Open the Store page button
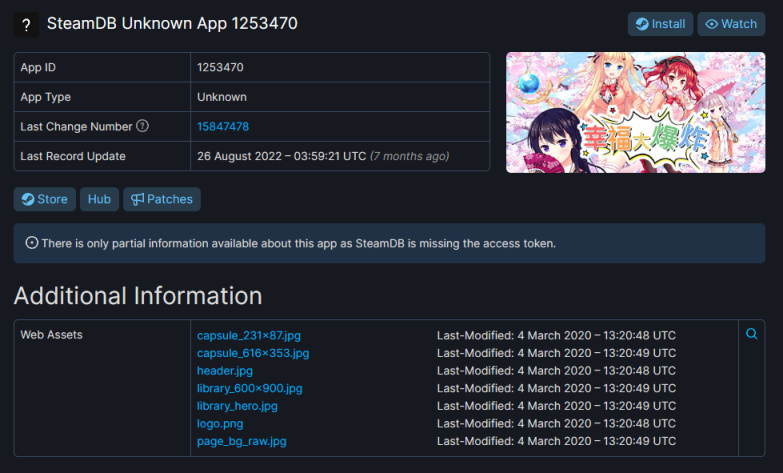Image resolution: width=783 pixels, height=473 pixels. click(x=44, y=199)
